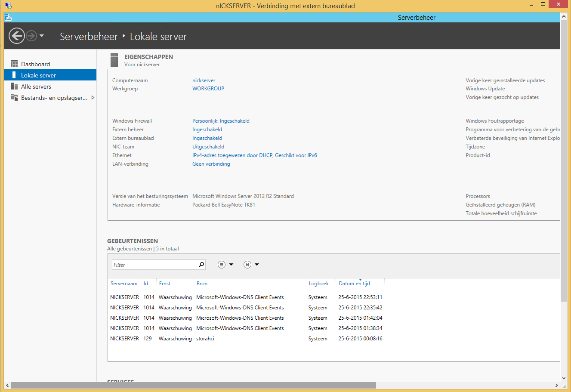This screenshot has height=392, width=571.
Task: Sort events by the Ernst column
Action: click(x=165, y=284)
